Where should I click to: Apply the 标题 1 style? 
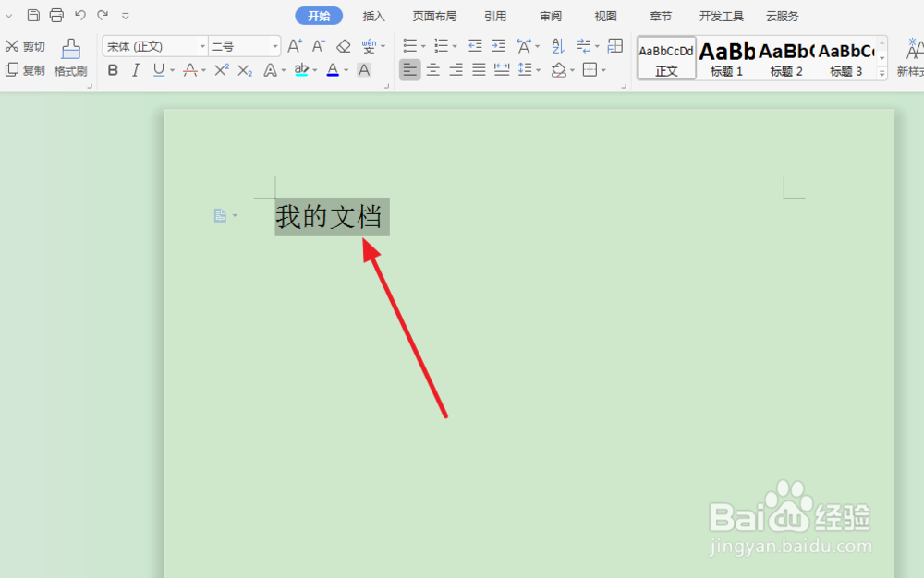(x=726, y=58)
